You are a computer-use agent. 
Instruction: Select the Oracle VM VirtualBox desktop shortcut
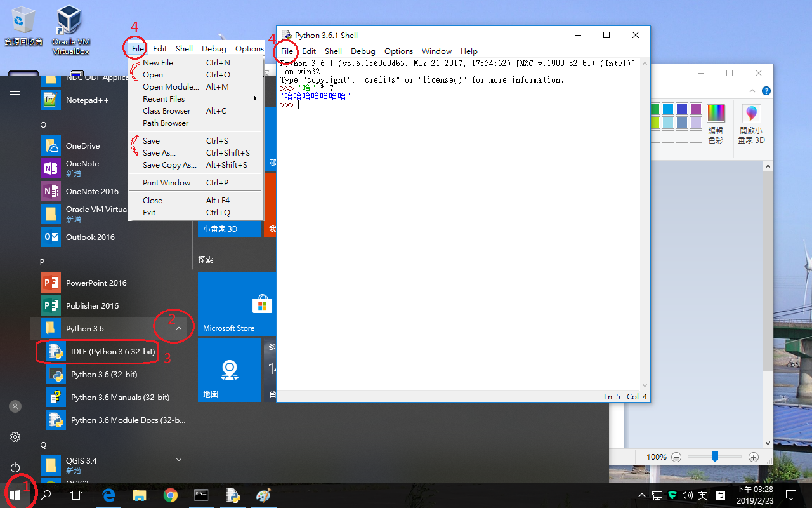[x=70, y=30]
